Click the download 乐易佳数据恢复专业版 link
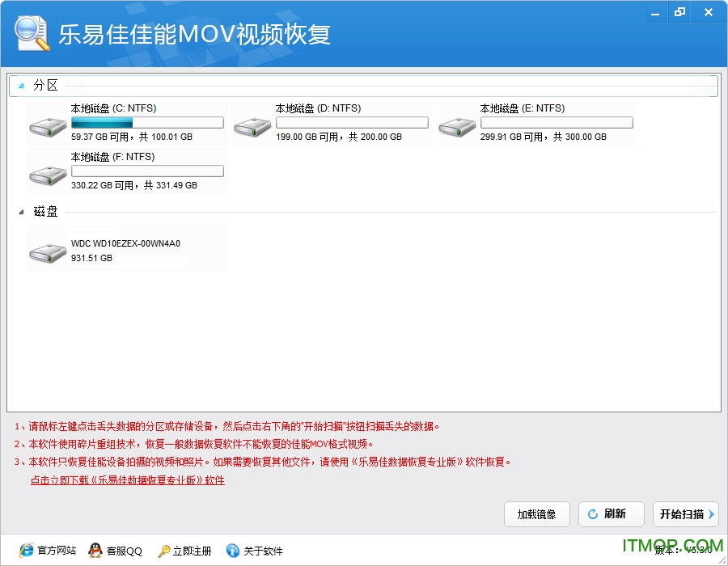The width and height of the screenshot is (728, 566). (x=127, y=480)
